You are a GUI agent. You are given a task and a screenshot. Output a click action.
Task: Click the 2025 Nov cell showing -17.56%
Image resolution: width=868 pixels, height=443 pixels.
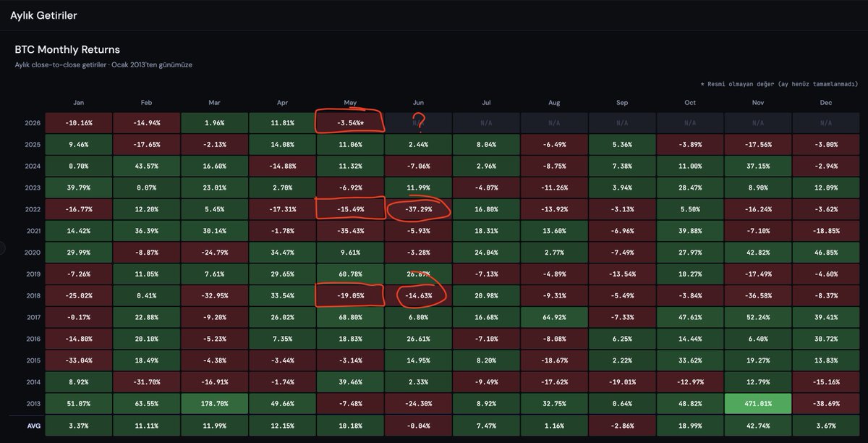coord(758,144)
